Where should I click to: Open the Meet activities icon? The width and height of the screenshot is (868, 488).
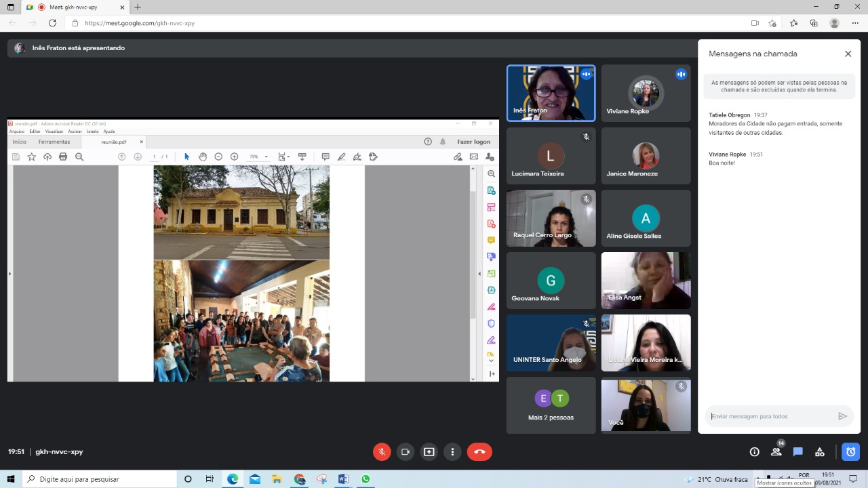[820, 452]
